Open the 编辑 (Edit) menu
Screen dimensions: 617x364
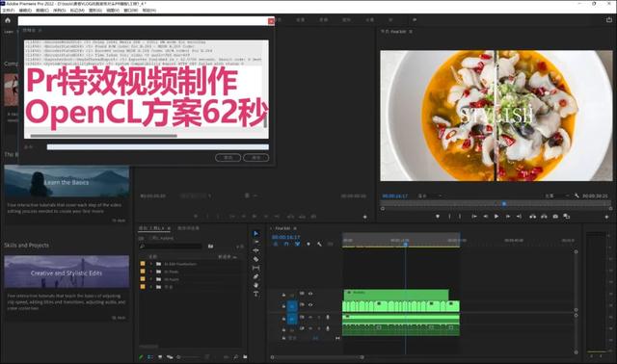(25, 11)
